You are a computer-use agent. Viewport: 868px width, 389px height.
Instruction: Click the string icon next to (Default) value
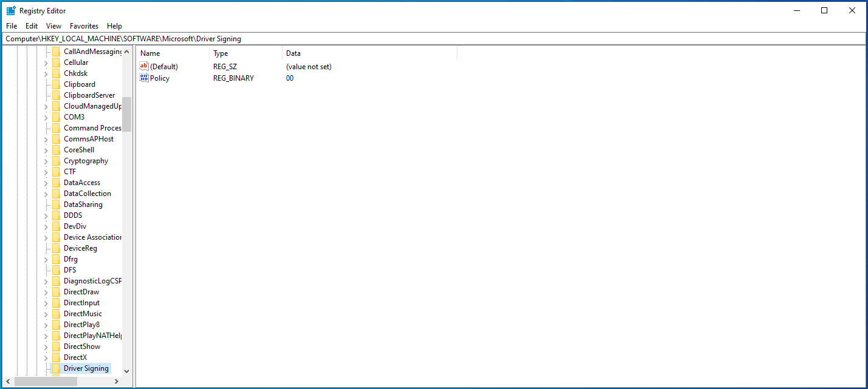coord(144,67)
